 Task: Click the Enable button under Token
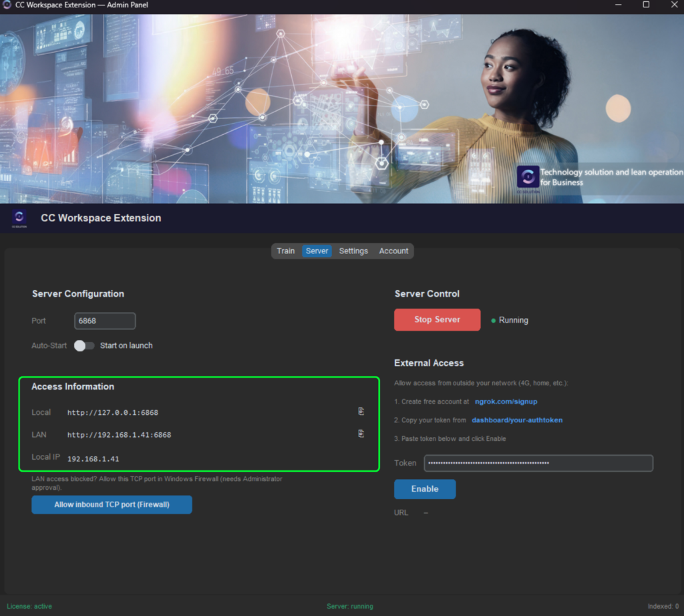click(425, 489)
